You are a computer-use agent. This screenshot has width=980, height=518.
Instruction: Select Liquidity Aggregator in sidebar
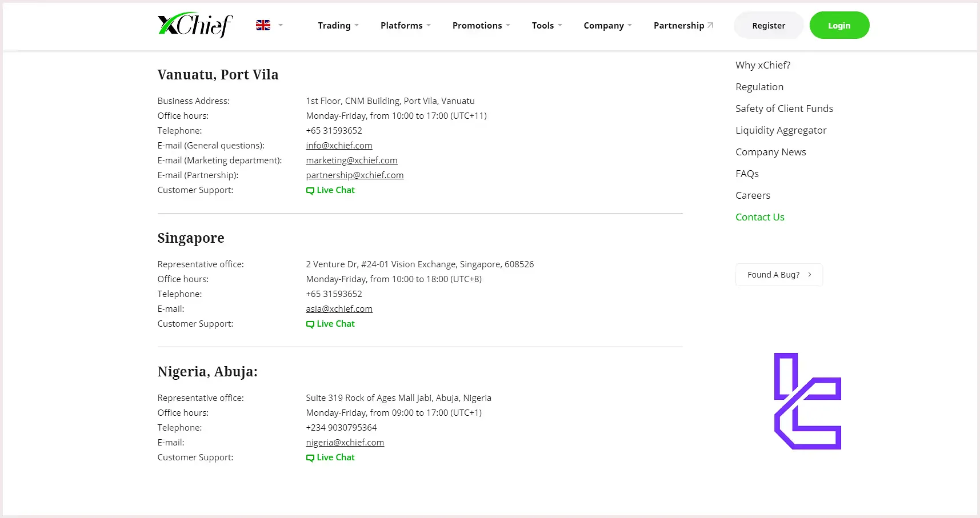pos(781,130)
